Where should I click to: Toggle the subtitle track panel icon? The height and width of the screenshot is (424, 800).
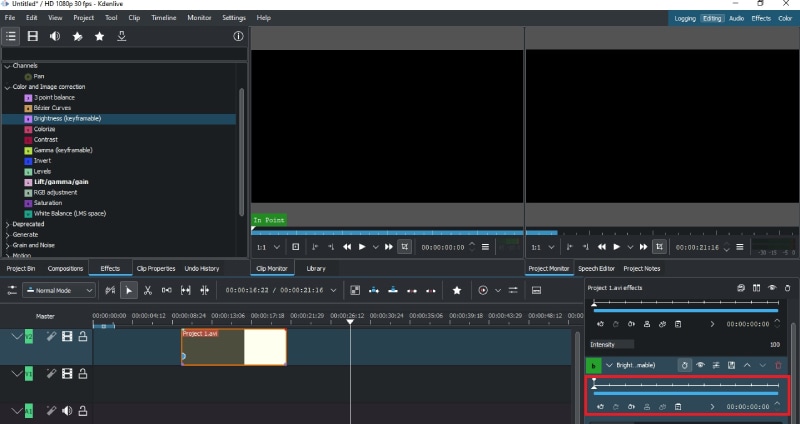click(536, 290)
